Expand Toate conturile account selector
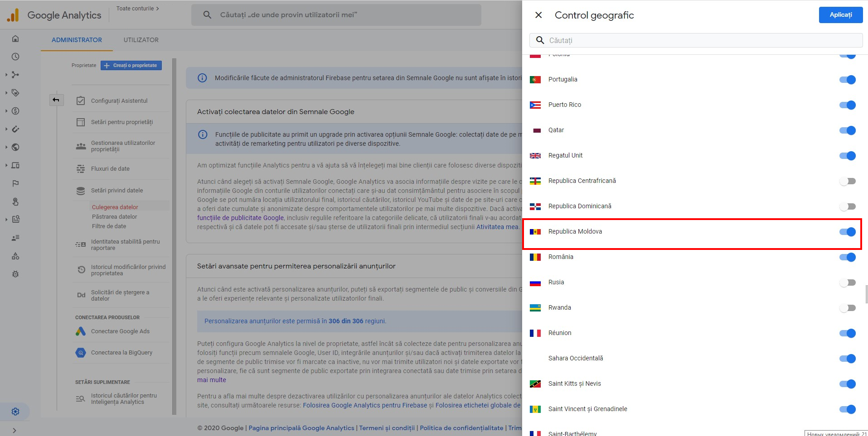868x436 pixels. coord(137,9)
